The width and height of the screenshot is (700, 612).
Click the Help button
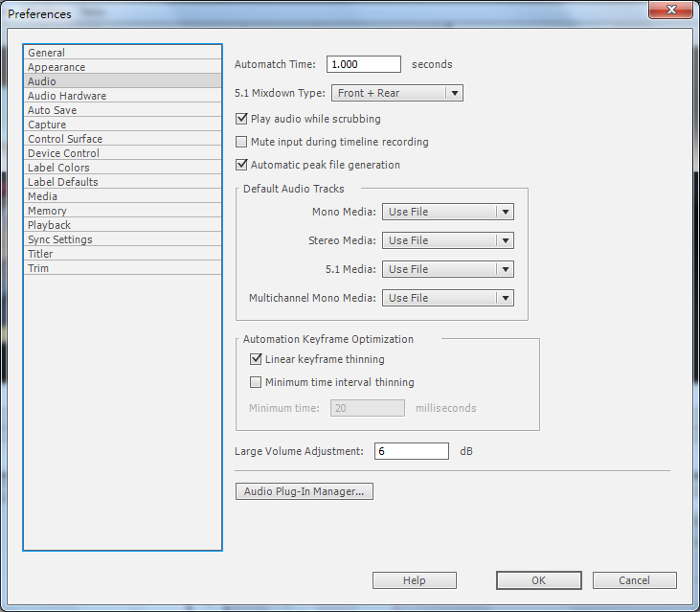click(415, 580)
